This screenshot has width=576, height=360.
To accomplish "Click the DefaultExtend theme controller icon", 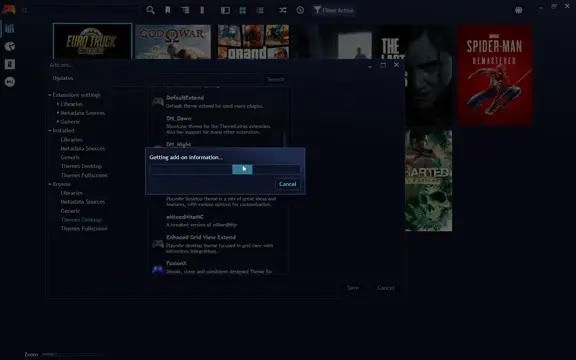I will (158, 101).
